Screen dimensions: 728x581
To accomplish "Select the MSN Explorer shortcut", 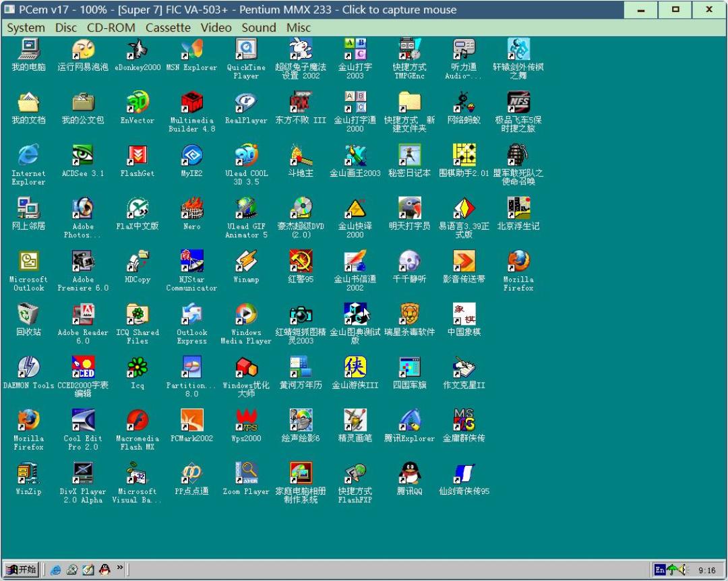I will 191,55.
